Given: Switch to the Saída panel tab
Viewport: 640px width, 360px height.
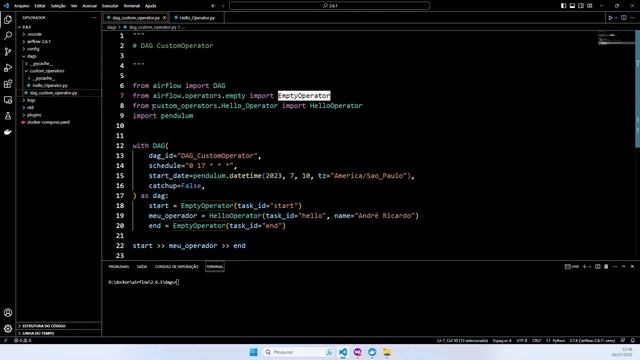Looking at the screenshot, I should (x=142, y=267).
